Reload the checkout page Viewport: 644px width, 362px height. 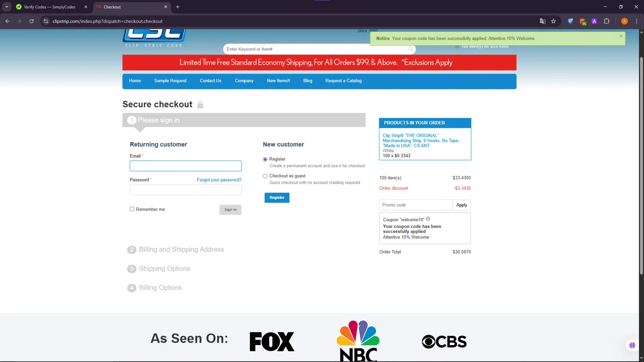coord(31,21)
